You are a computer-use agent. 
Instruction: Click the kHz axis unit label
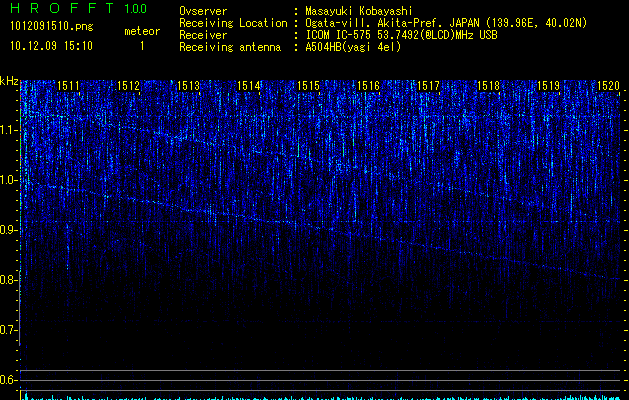pos(9,81)
